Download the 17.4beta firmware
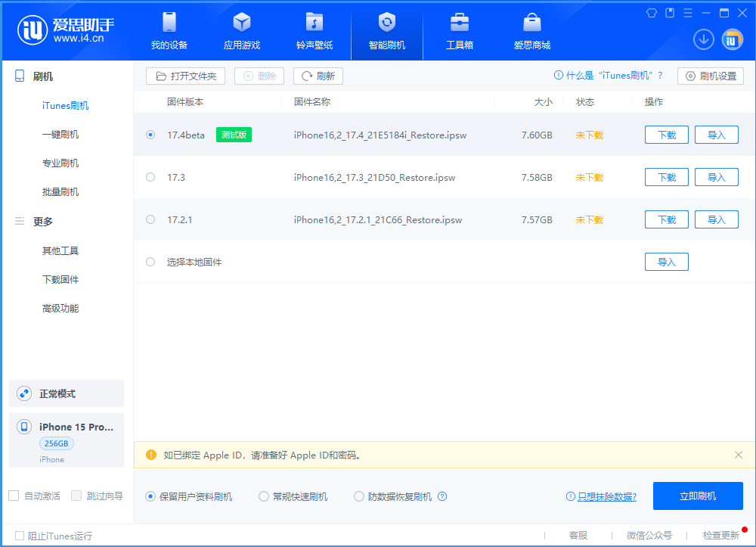This screenshot has width=756, height=547. pos(666,134)
